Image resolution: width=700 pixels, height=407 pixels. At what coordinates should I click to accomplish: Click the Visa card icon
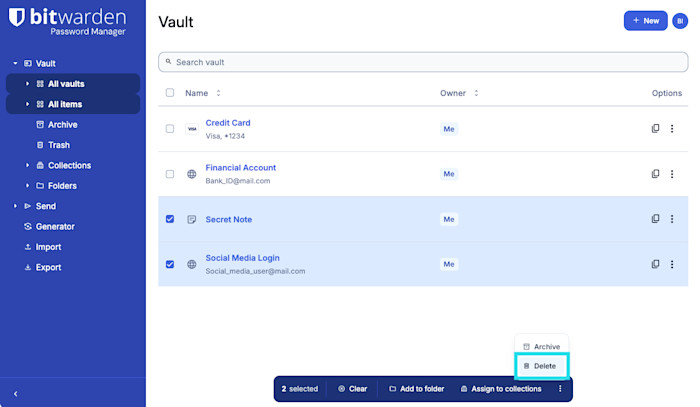[192, 129]
